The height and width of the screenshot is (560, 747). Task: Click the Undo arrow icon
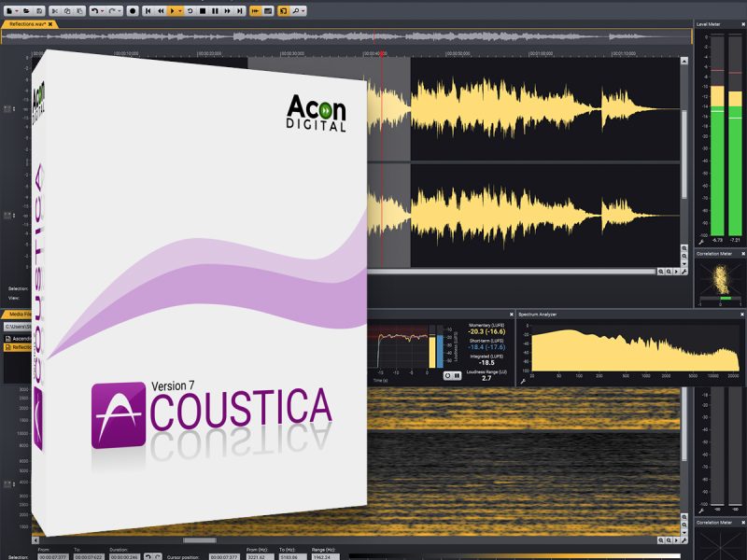(x=94, y=10)
